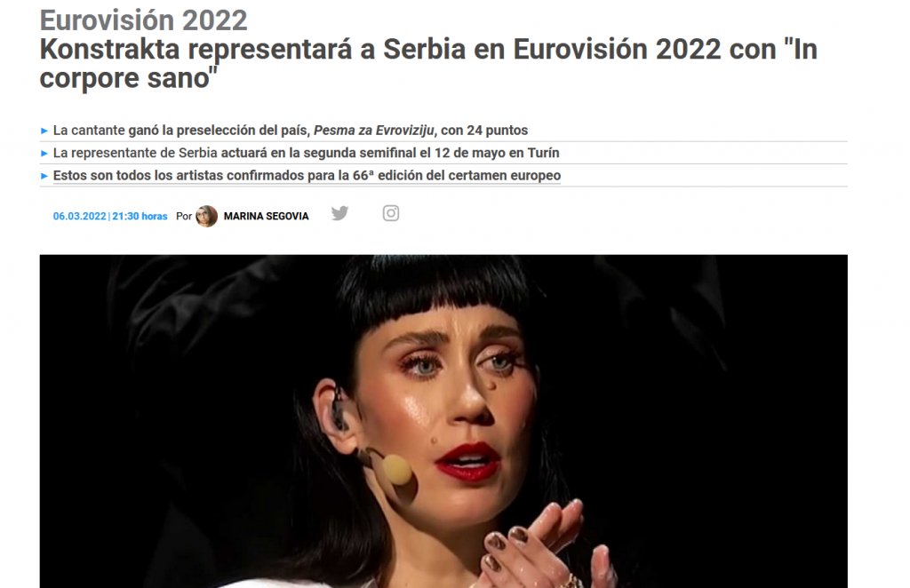This screenshot has height=588, width=910.
Task: Click the publication date 06.03.2022
Action: (x=79, y=217)
